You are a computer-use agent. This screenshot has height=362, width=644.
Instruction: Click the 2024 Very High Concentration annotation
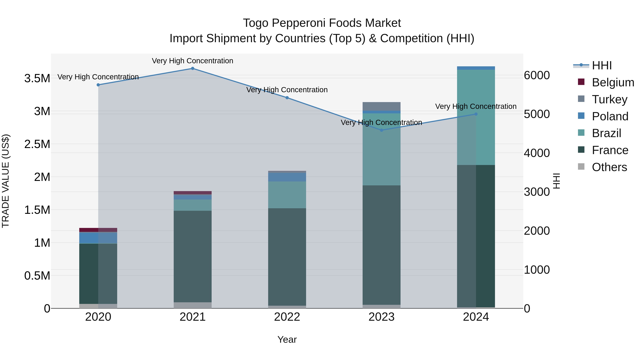click(x=476, y=106)
